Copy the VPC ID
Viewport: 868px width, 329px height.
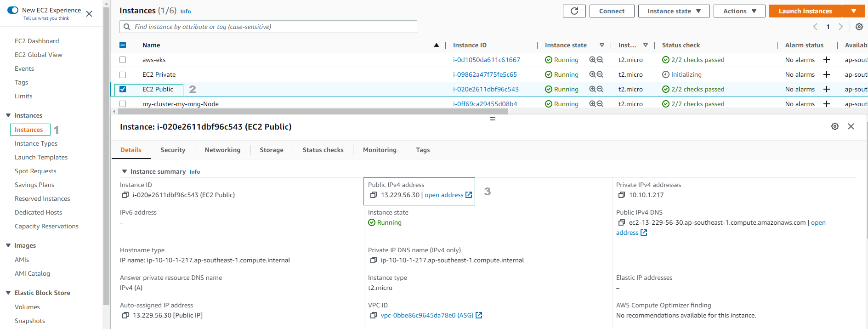click(x=373, y=315)
